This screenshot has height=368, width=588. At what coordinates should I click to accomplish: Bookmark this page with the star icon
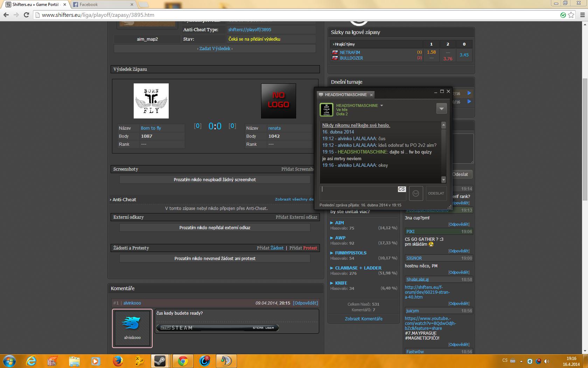point(571,15)
